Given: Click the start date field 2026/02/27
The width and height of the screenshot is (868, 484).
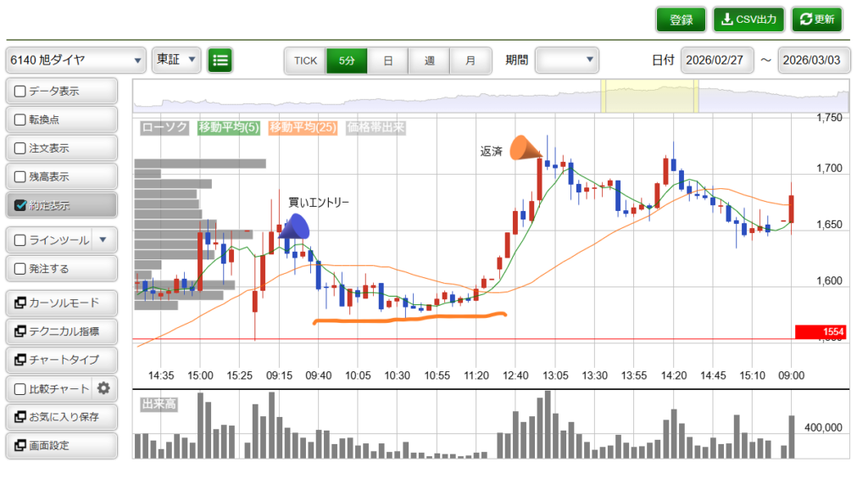Looking at the screenshot, I should (x=716, y=60).
